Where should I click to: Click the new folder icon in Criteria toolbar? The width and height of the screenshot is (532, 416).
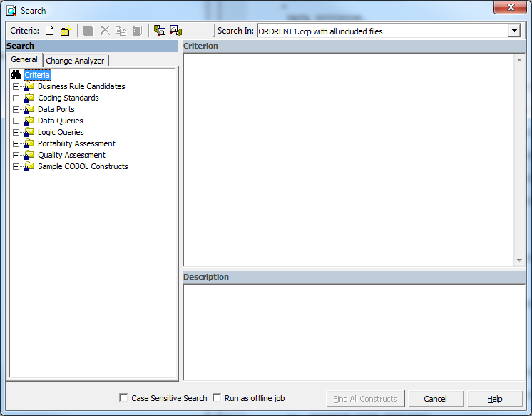pos(65,31)
